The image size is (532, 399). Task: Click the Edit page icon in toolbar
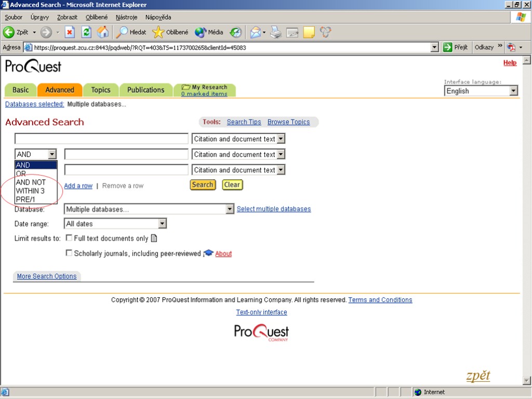pyautogui.click(x=292, y=32)
